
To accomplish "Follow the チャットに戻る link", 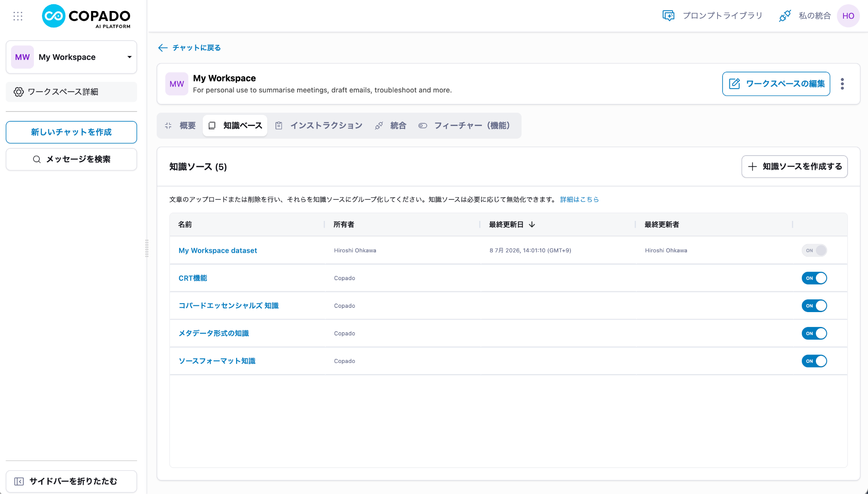I will tap(196, 48).
